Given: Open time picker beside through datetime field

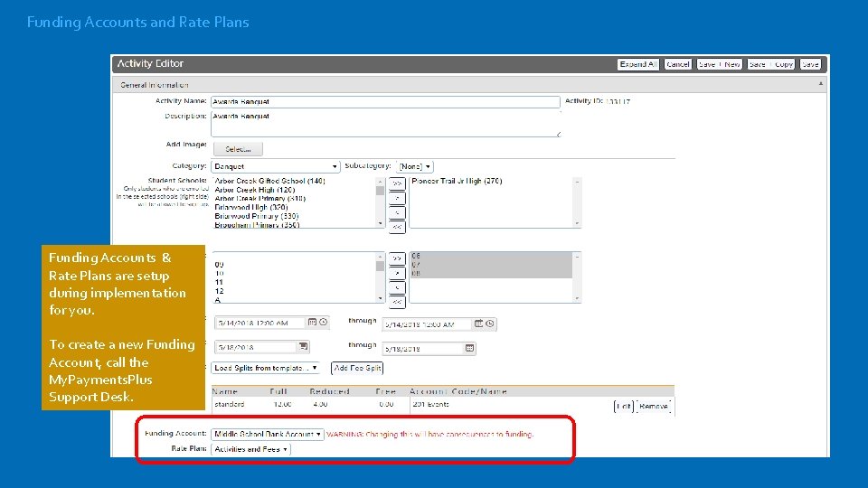Looking at the screenshot, I should point(490,324).
